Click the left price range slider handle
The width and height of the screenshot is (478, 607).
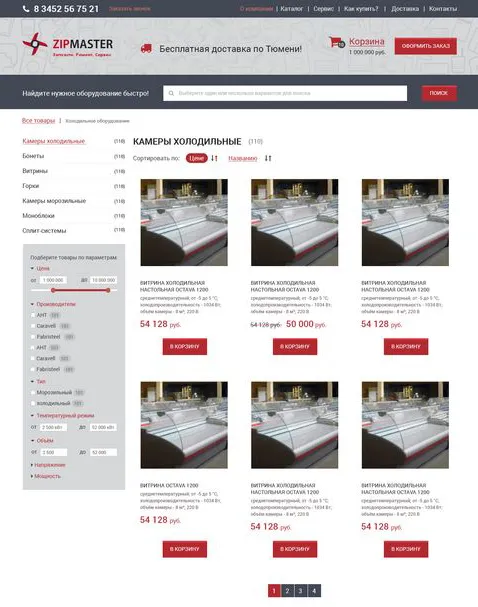click(53, 290)
